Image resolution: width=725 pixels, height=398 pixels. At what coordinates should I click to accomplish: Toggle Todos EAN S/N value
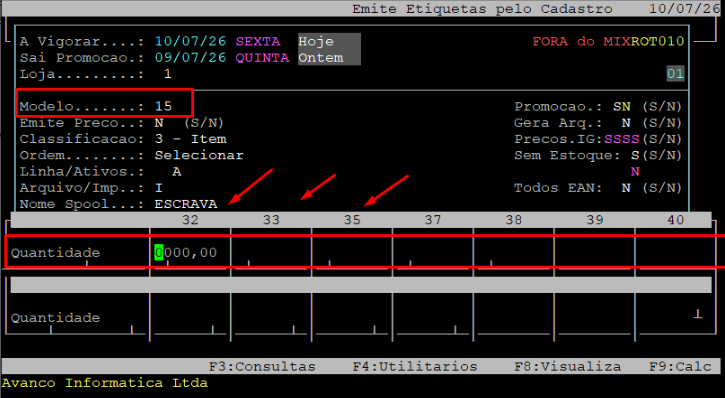click(x=626, y=188)
